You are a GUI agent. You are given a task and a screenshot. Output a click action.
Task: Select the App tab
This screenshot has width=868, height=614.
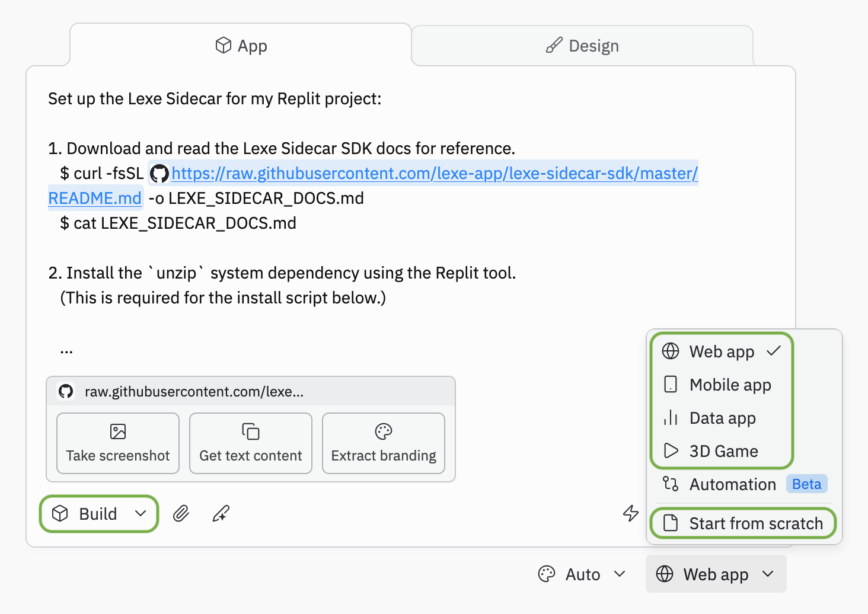pyautogui.click(x=241, y=46)
